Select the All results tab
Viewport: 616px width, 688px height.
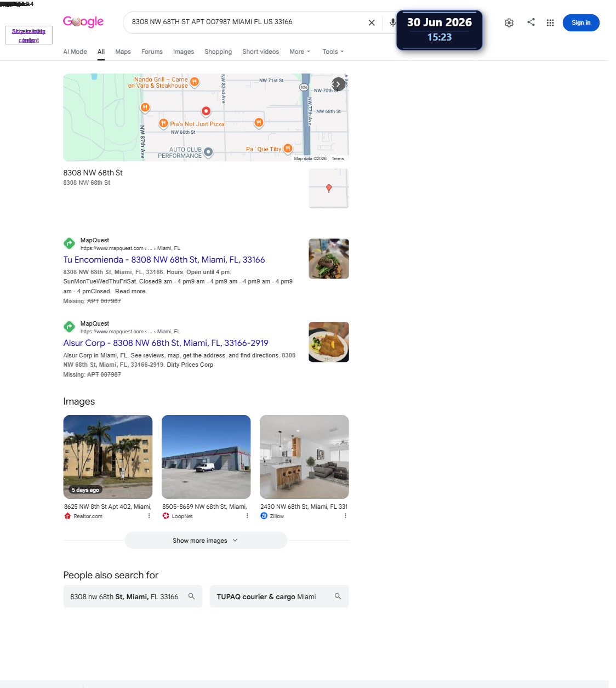point(101,52)
